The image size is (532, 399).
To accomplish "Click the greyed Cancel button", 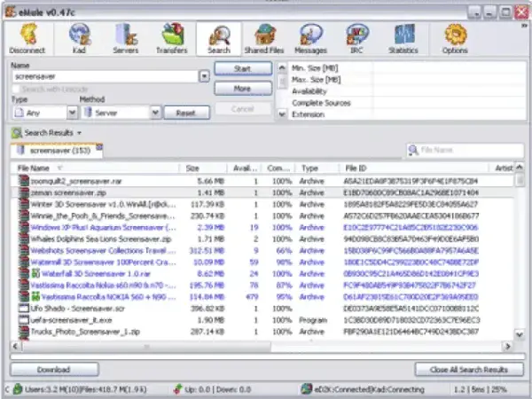I will pyautogui.click(x=243, y=109).
